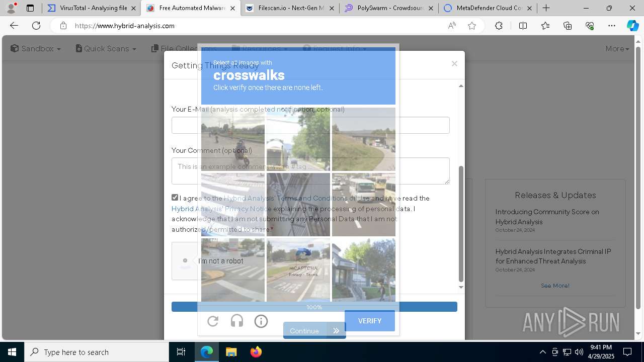The image size is (644, 362).
Task: Reload the reCAPTCHA challenge images
Action: 213,321
